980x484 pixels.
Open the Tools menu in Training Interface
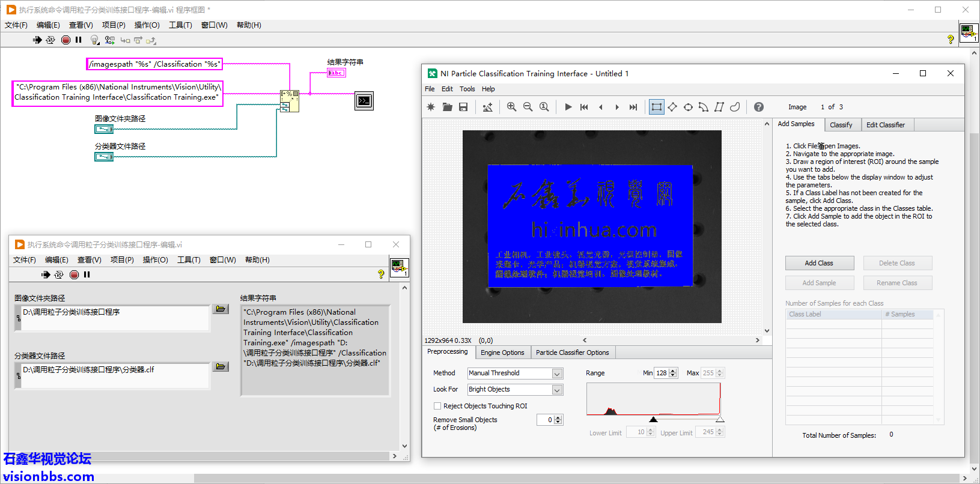point(467,89)
